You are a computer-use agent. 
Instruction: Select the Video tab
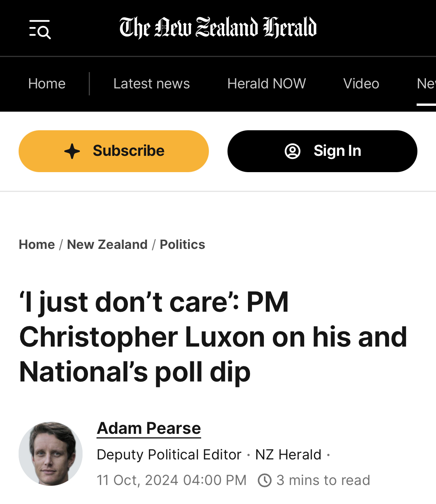pyautogui.click(x=361, y=84)
